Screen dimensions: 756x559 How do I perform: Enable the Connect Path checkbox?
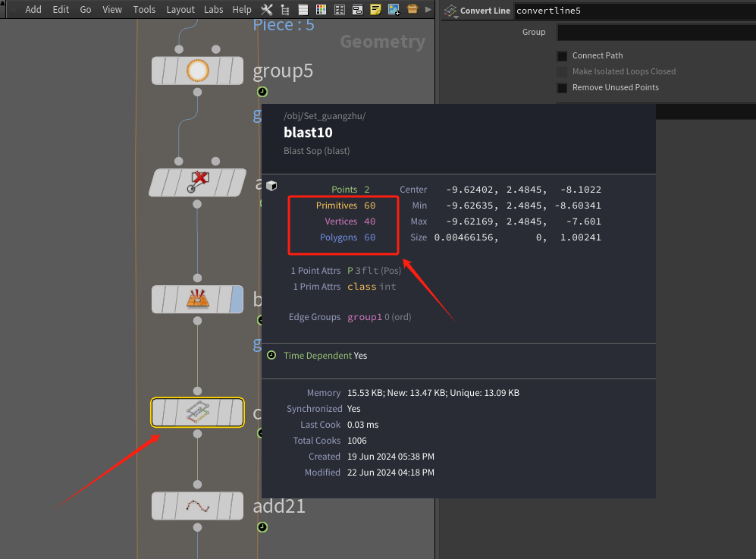point(562,56)
